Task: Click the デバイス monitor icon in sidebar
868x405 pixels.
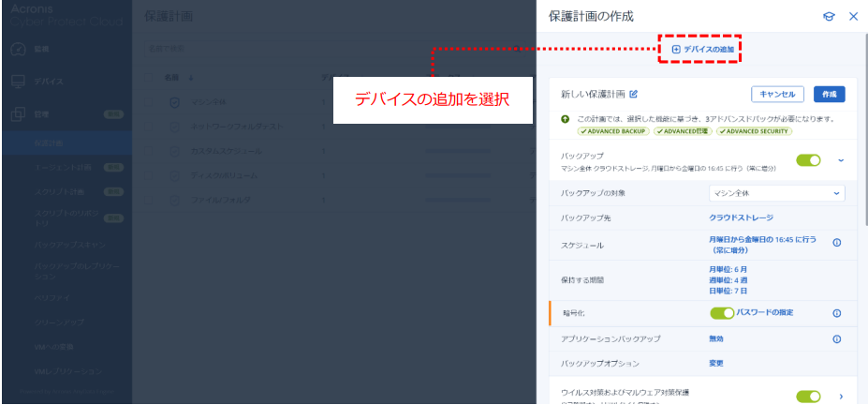Action: coord(19,82)
